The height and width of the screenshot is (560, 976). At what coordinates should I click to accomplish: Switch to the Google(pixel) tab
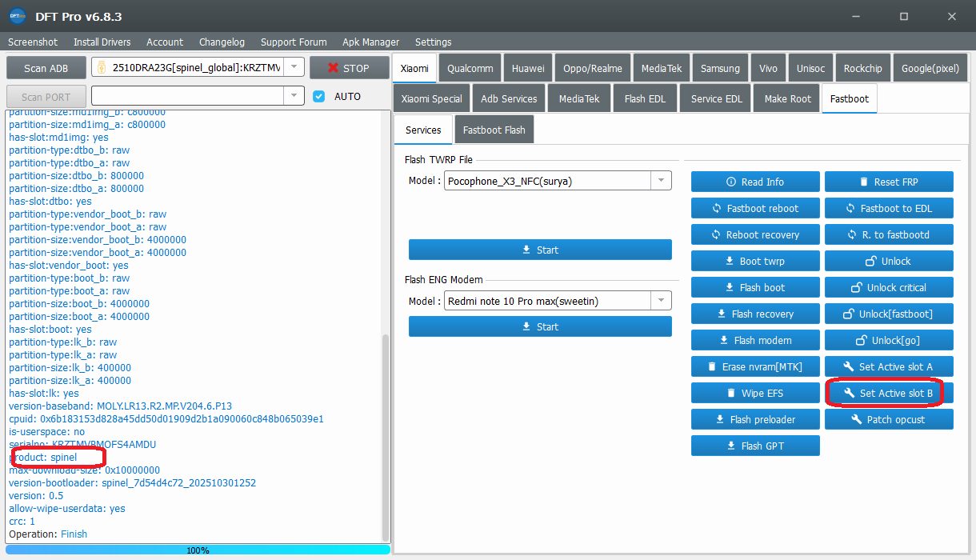(930, 68)
